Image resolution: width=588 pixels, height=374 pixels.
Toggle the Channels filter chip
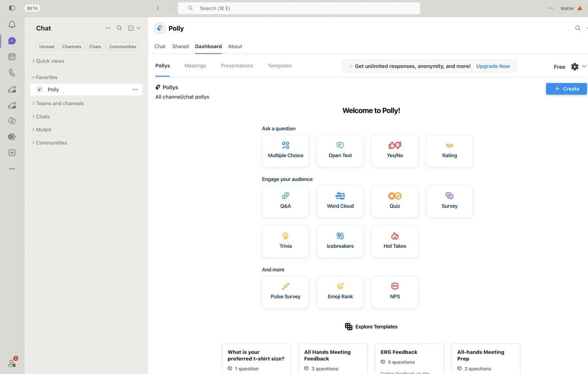click(x=72, y=47)
